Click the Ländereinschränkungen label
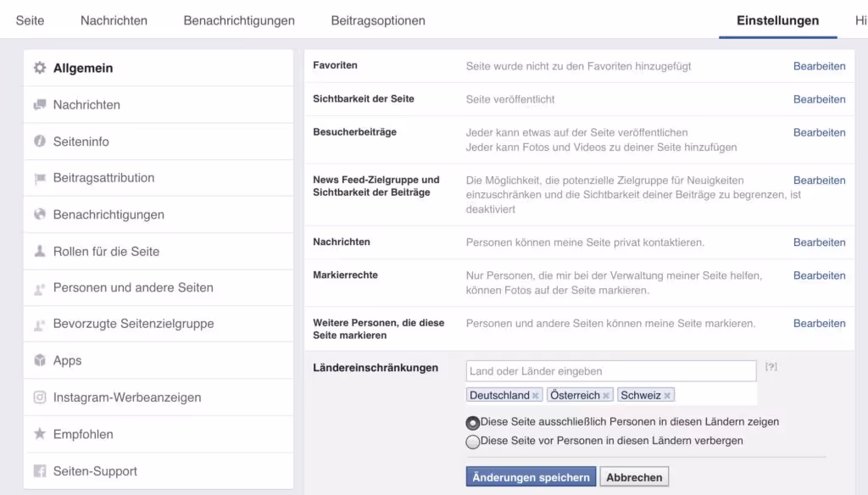 click(376, 368)
